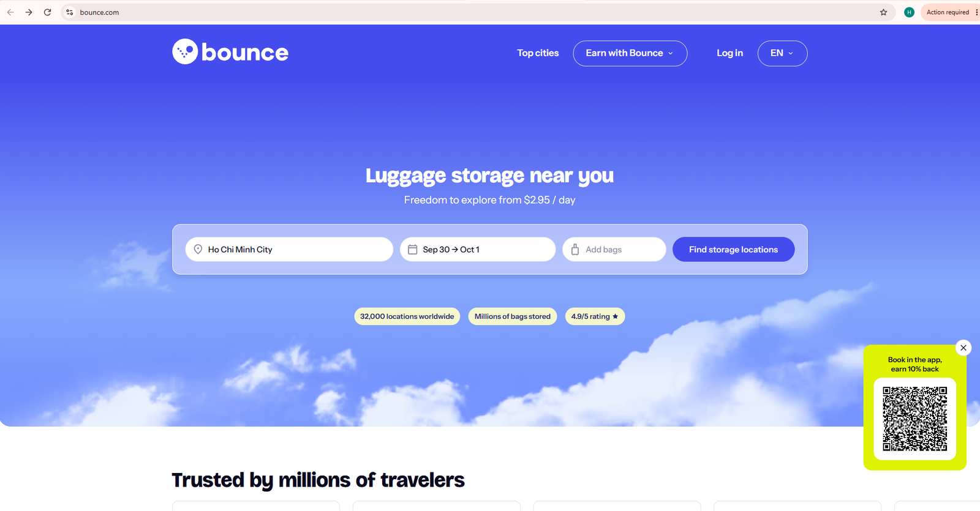Click the bag icon in the Add bags field
Image resolution: width=980 pixels, height=511 pixels.
[x=575, y=250]
